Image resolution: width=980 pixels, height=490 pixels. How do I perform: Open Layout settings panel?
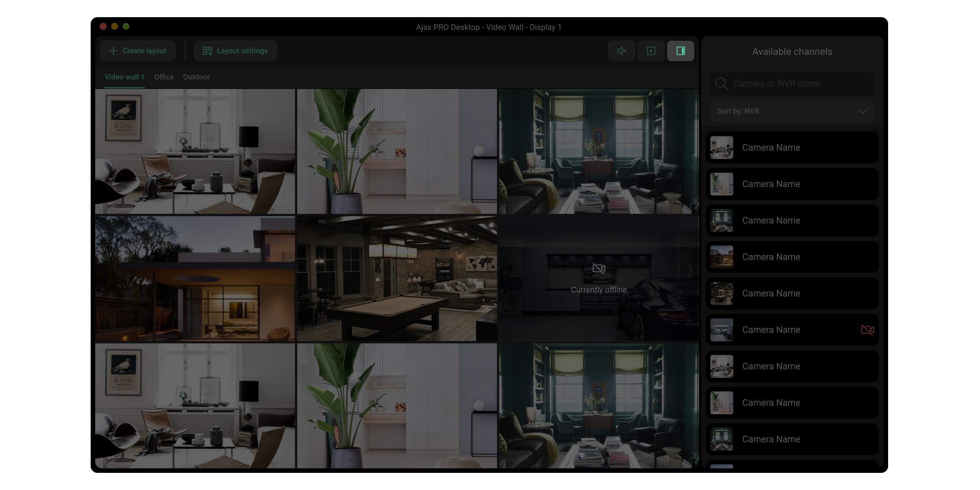236,51
